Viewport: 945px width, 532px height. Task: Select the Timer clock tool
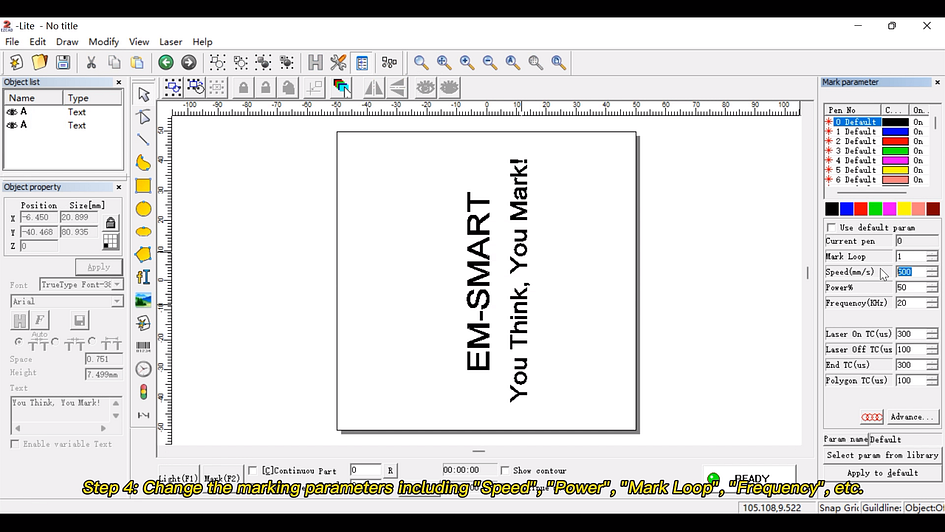click(143, 369)
